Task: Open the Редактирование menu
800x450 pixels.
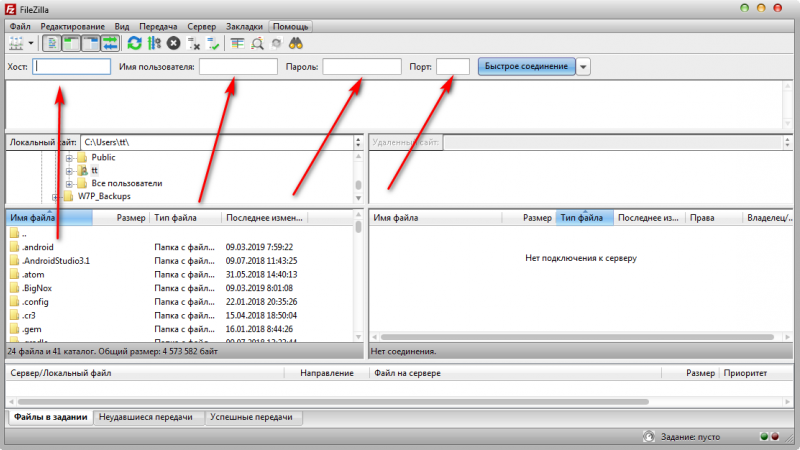Action: tap(72, 27)
